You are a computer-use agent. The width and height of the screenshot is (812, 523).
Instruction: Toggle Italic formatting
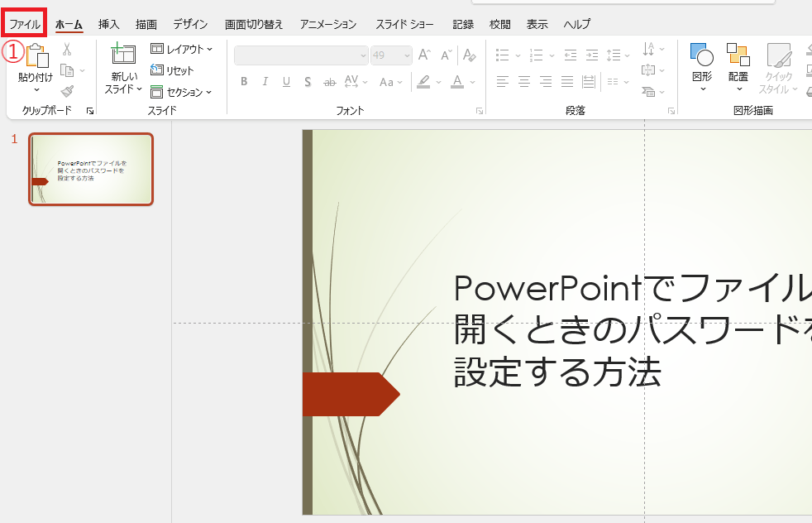coord(265,81)
